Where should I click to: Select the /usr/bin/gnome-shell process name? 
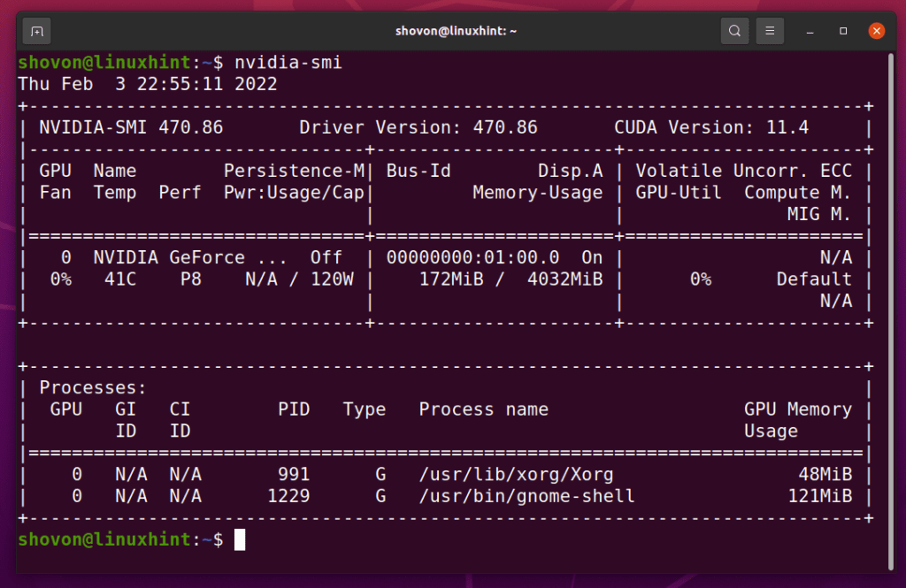click(526, 495)
